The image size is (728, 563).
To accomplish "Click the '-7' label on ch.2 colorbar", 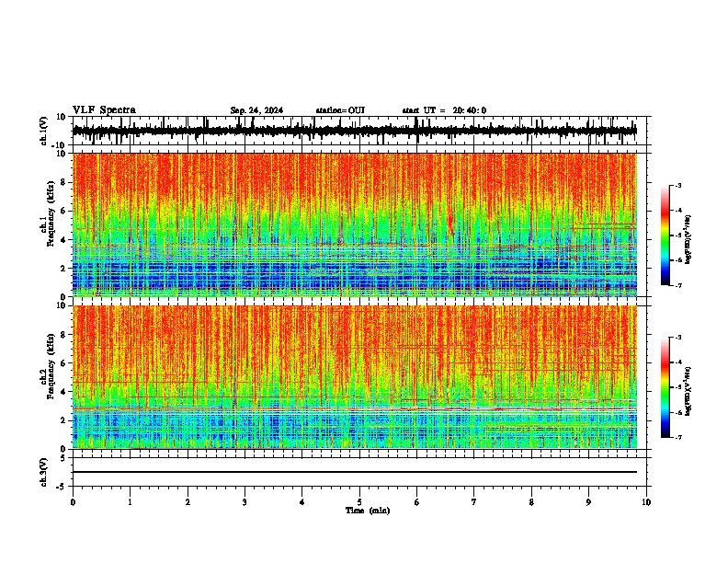I will tap(678, 438).
